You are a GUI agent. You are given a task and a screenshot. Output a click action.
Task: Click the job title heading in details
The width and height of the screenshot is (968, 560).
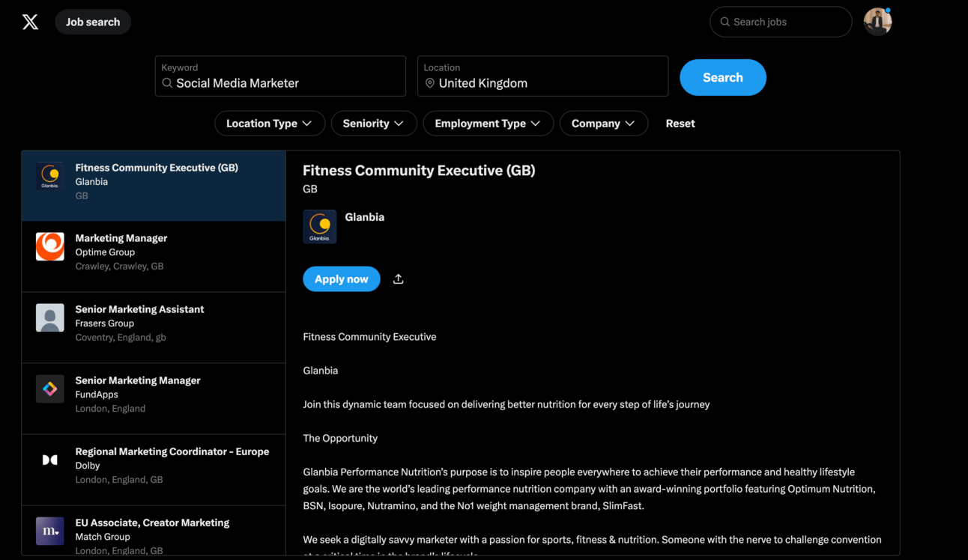[419, 171]
